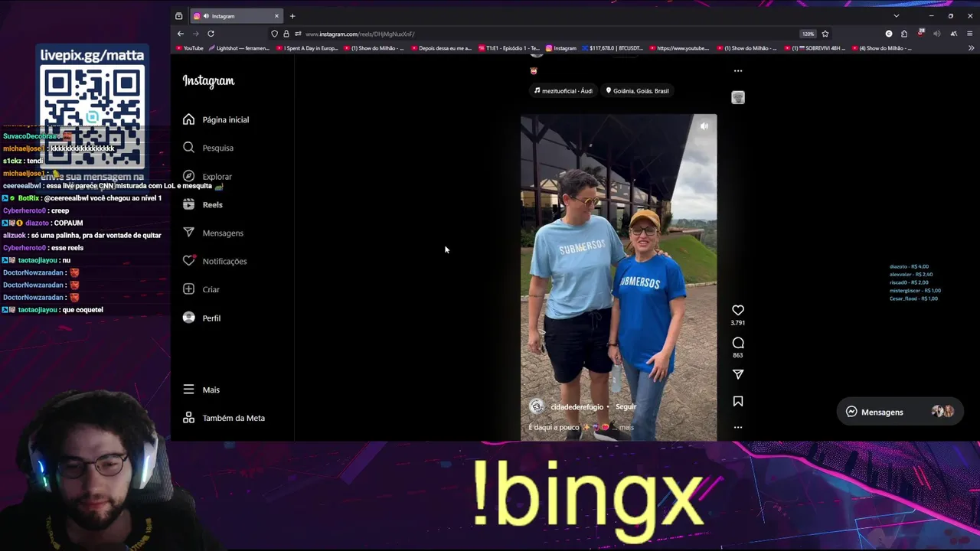
Task: Go forward in browser
Action: [196, 34]
